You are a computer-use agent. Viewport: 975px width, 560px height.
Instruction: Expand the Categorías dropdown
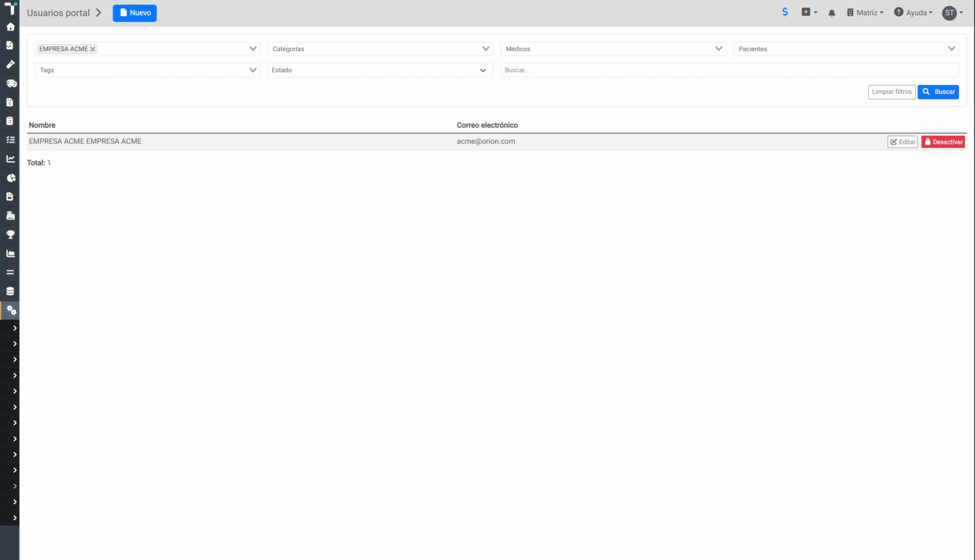(x=380, y=49)
